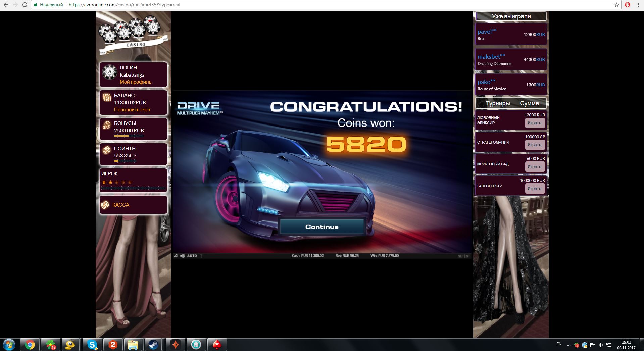Select the Турниры header tab
The height and width of the screenshot is (351, 644).
pyautogui.click(x=498, y=103)
